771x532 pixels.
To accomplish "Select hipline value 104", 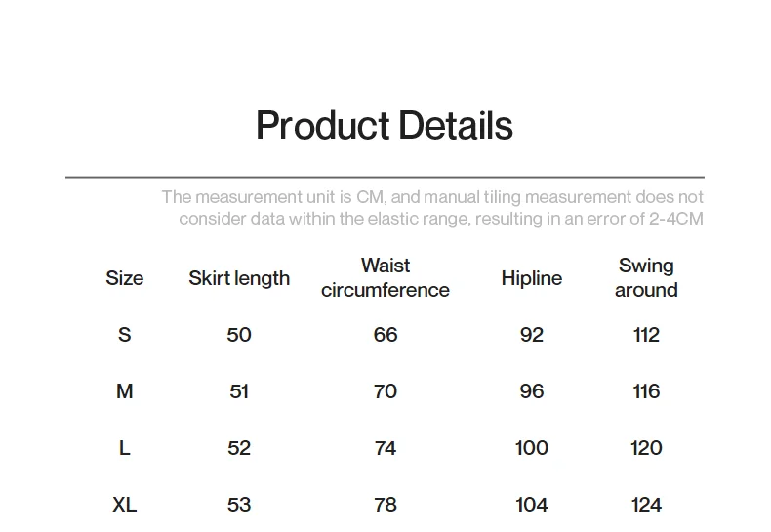I will click(532, 505).
